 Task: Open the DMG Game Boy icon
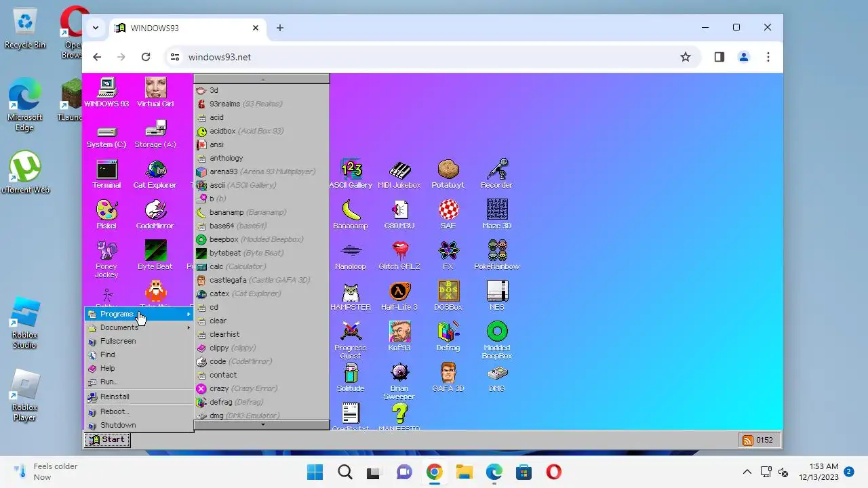[x=497, y=378]
